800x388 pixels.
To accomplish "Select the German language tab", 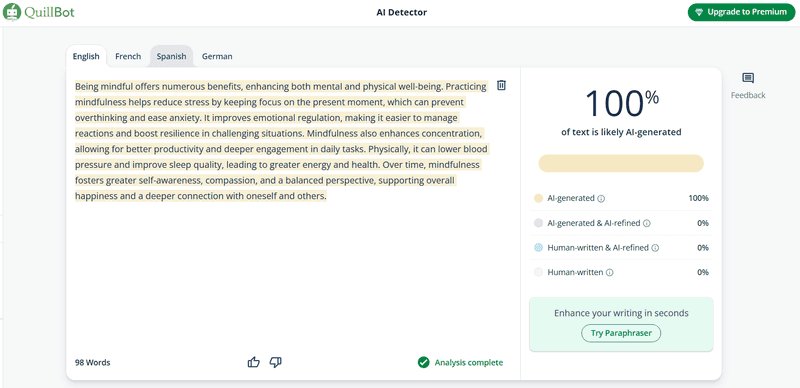I will (x=217, y=56).
